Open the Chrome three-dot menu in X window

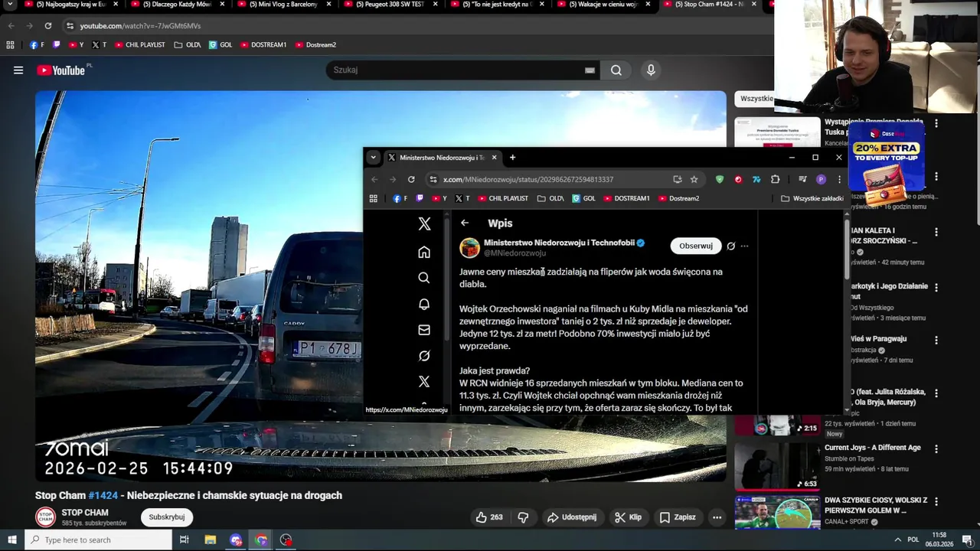click(839, 179)
